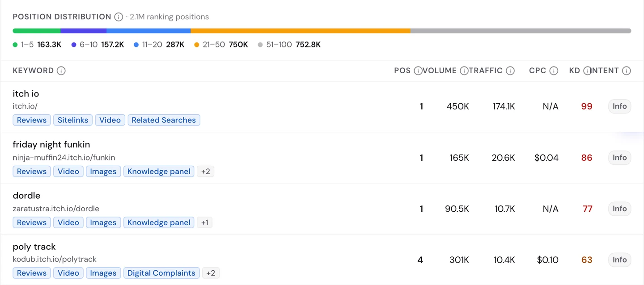Select purple 6–10 positions bar segment
Image resolution: width=644 pixels, height=285 pixels.
click(x=84, y=31)
